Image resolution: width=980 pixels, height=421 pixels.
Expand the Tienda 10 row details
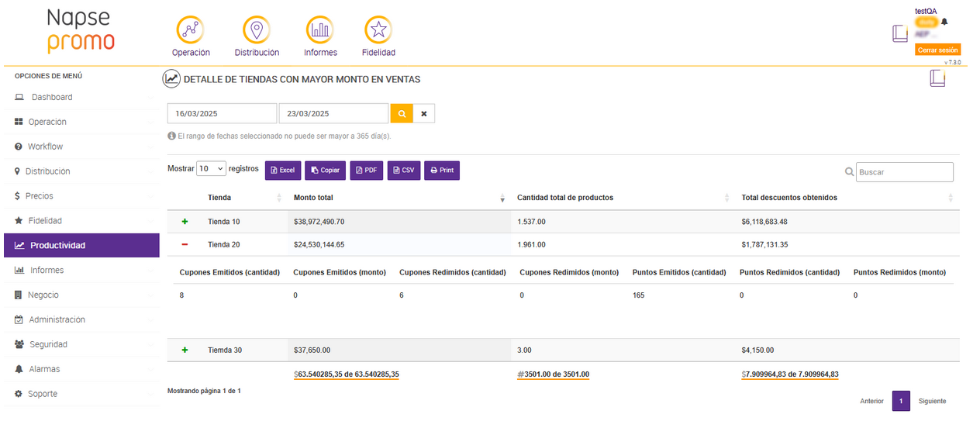(x=185, y=222)
